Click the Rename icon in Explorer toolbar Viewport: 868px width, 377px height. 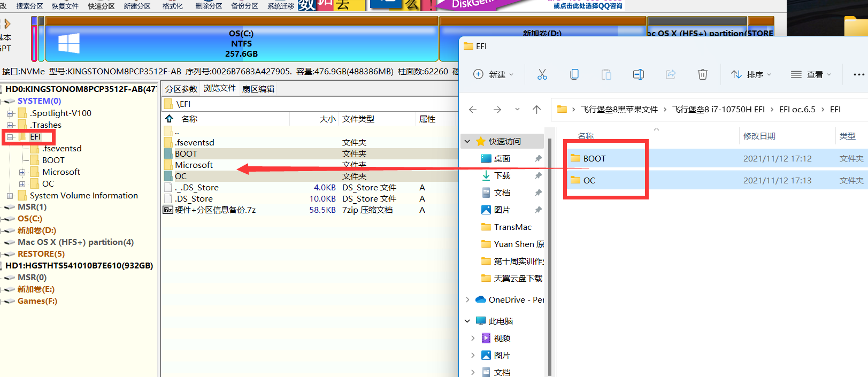click(638, 74)
